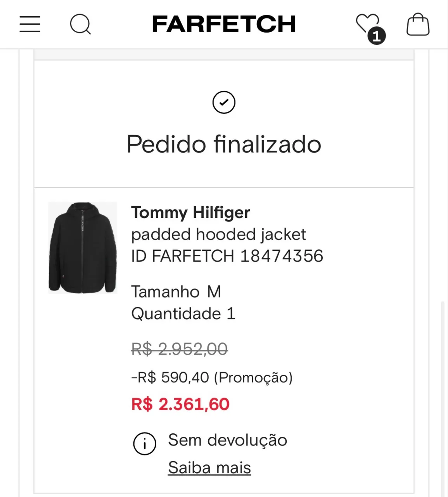
Task: Click the wishlist count badge
Action: pos(376,36)
